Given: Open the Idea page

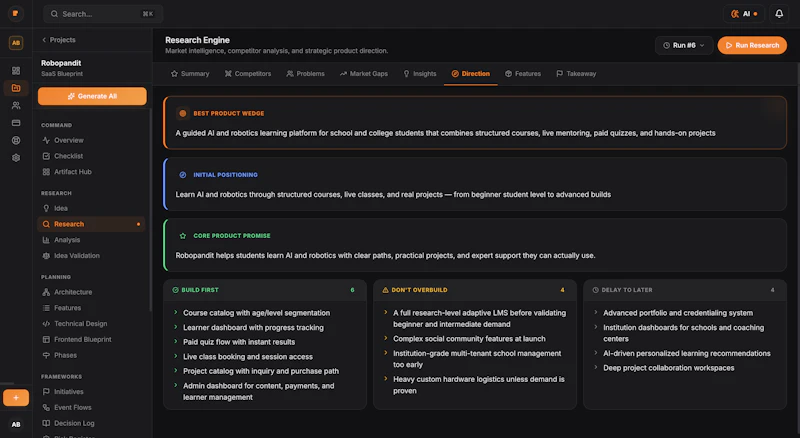Looking at the screenshot, I should (92, 208).
